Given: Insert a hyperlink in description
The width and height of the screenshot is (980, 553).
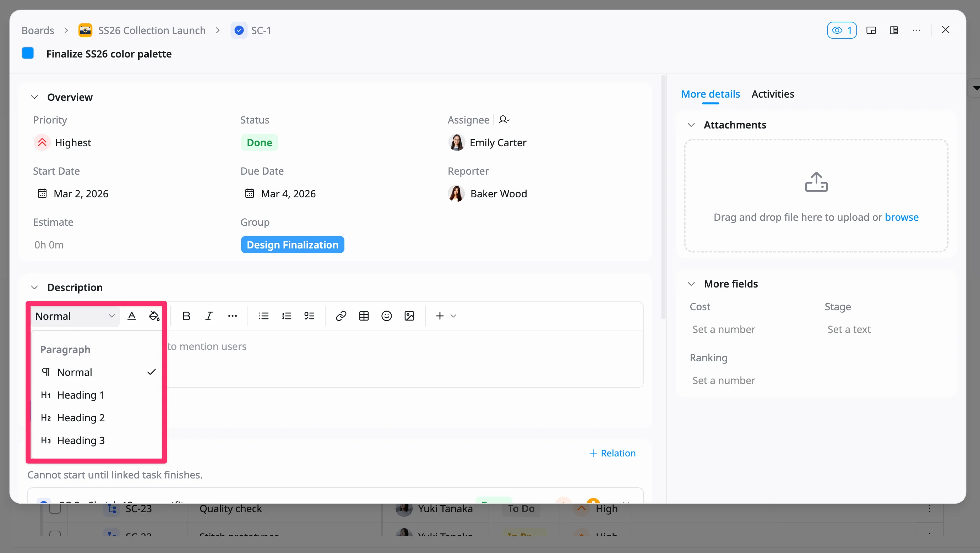Looking at the screenshot, I should pos(341,316).
